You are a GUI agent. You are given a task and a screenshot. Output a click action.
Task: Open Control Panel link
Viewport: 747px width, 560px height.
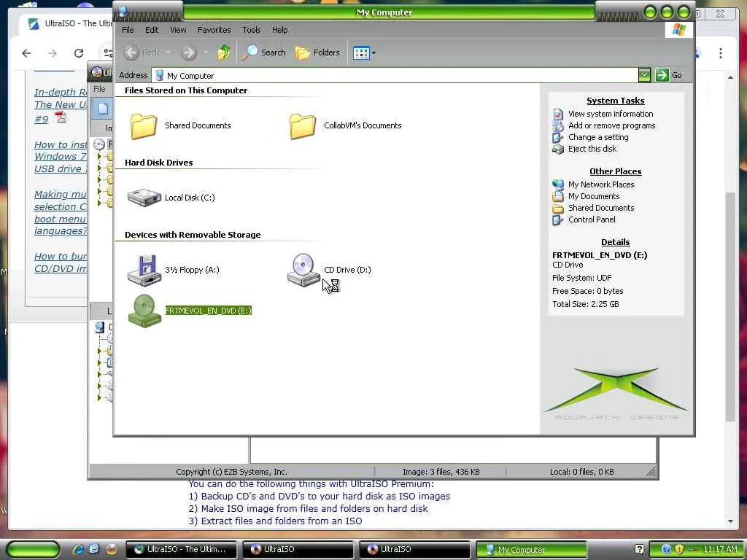pyautogui.click(x=592, y=219)
